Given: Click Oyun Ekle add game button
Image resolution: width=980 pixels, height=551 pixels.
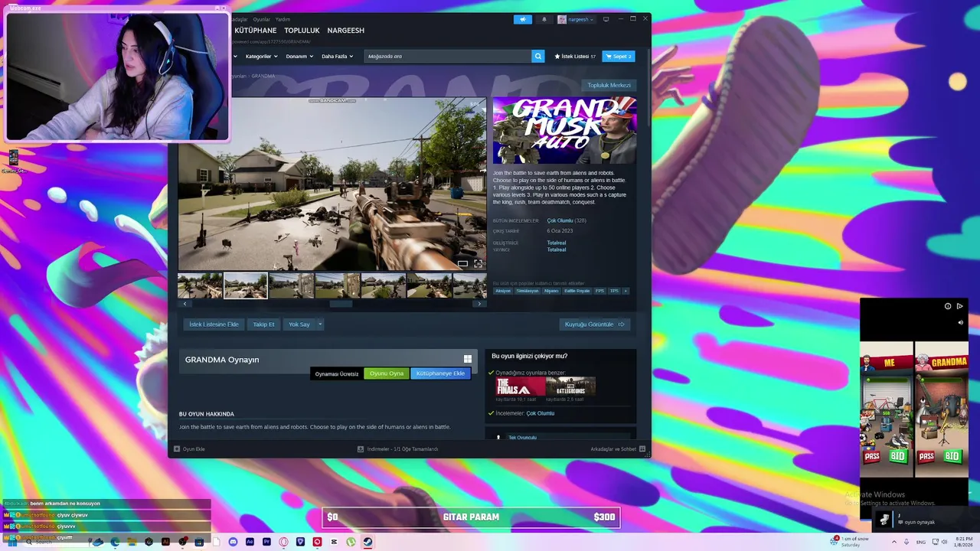Looking at the screenshot, I should pyautogui.click(x=189, y=449).
